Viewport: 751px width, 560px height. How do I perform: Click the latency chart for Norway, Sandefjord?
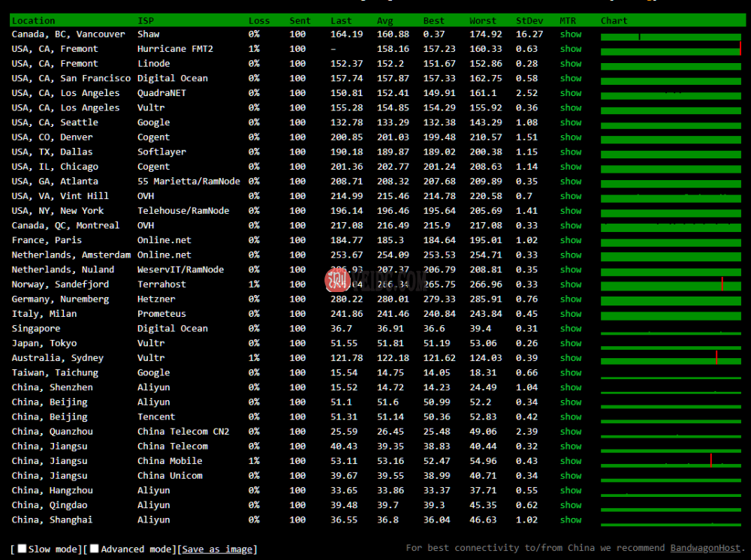[671, 285]
